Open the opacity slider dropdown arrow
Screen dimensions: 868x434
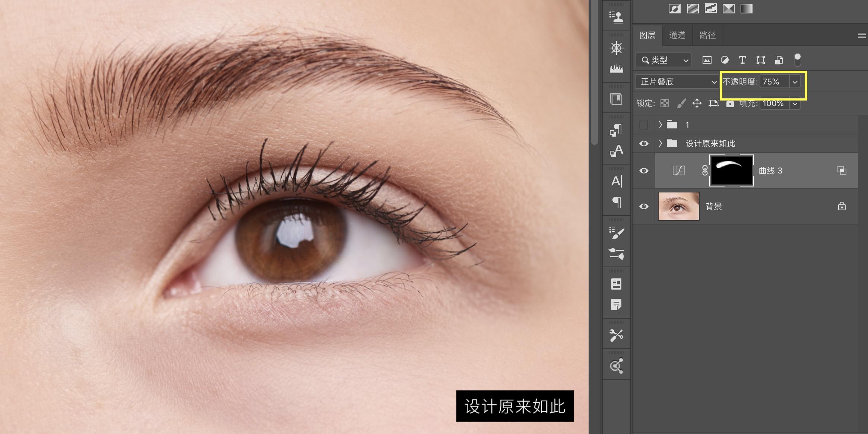click(x=795, y=82)
